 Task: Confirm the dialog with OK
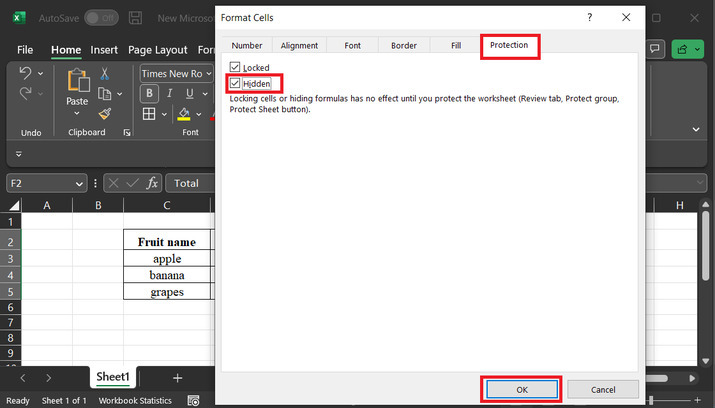click(522, 389)
